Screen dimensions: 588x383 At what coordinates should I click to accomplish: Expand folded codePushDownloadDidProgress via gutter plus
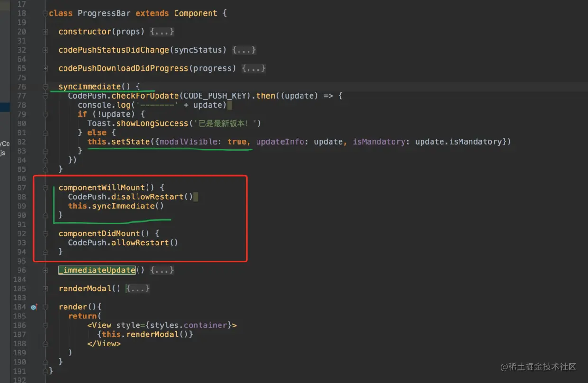(x=45, y=69)
